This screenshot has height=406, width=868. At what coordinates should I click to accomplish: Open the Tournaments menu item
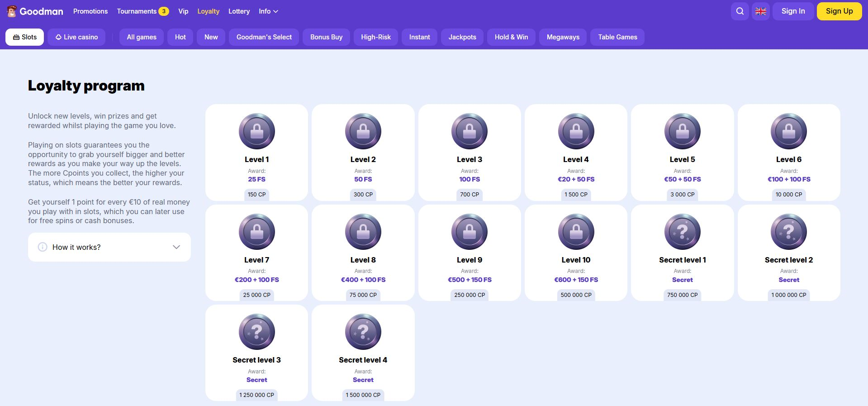tap(137, 11)
